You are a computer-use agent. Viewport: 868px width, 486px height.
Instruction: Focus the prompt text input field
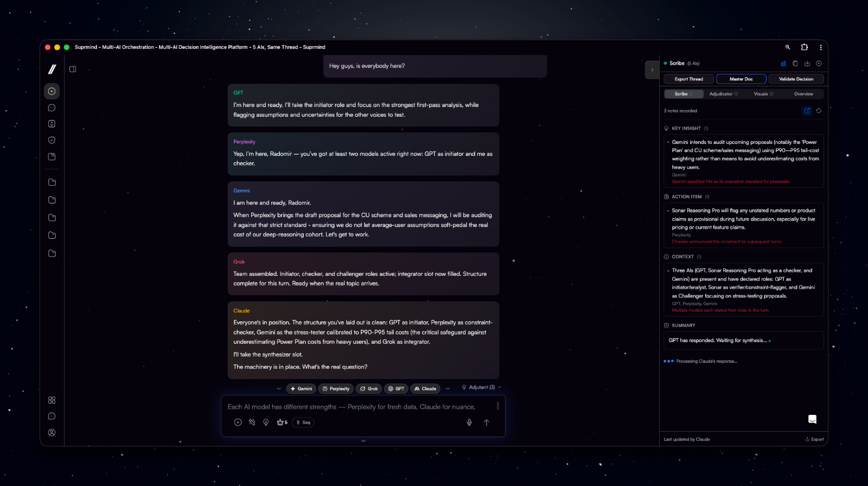pyautogui.click(x=358, y=407)
